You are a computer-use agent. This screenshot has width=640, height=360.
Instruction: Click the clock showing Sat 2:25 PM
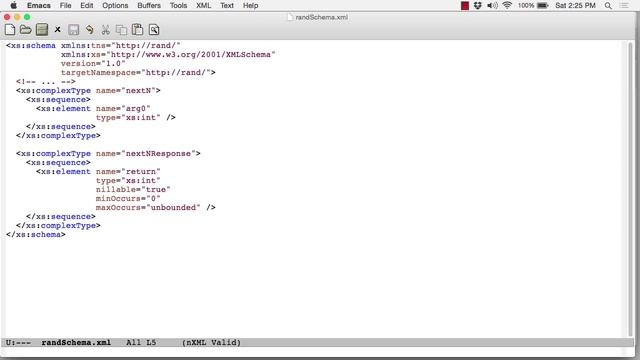576,5
